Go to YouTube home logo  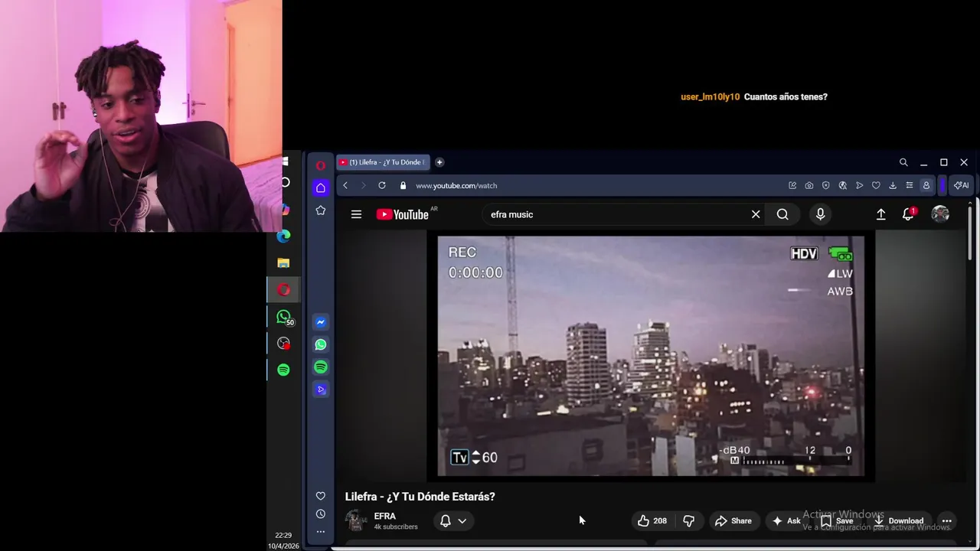pos(403,214)
